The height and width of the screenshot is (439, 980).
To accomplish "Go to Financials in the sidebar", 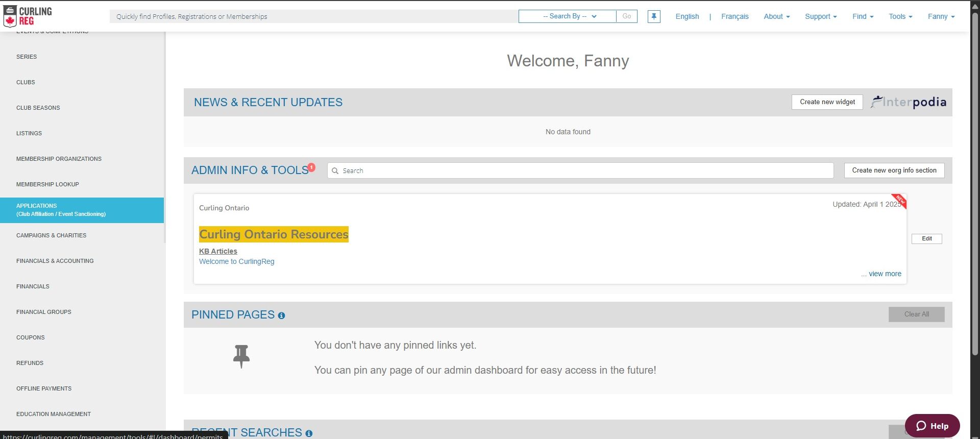I will click(x=82, y=286).
